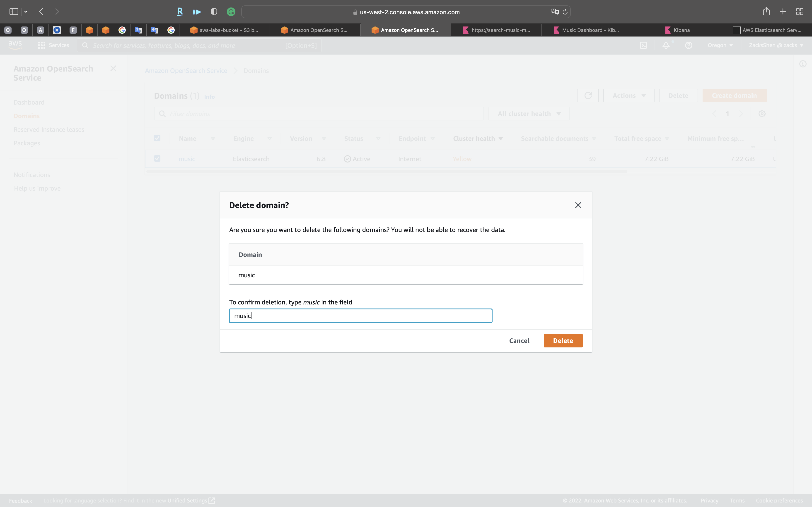Open AWS CloudShell icon in header

pyautogui.click(x=643, y=45)
